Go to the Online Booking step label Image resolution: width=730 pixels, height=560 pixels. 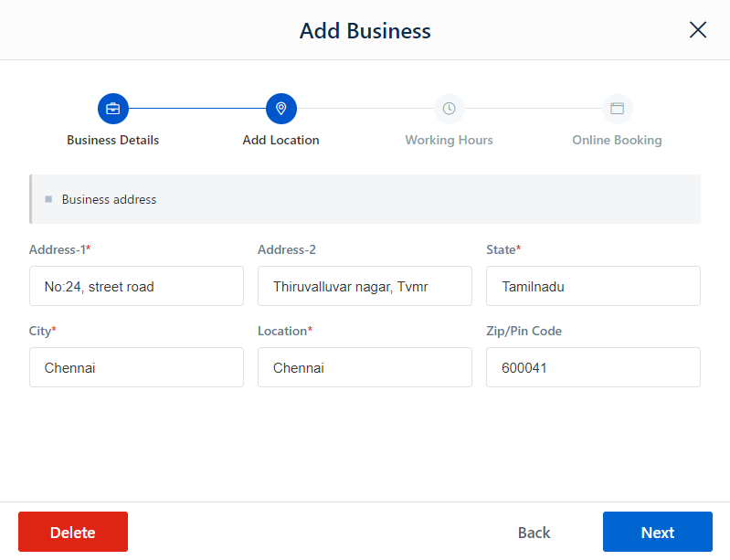(618, 140)
